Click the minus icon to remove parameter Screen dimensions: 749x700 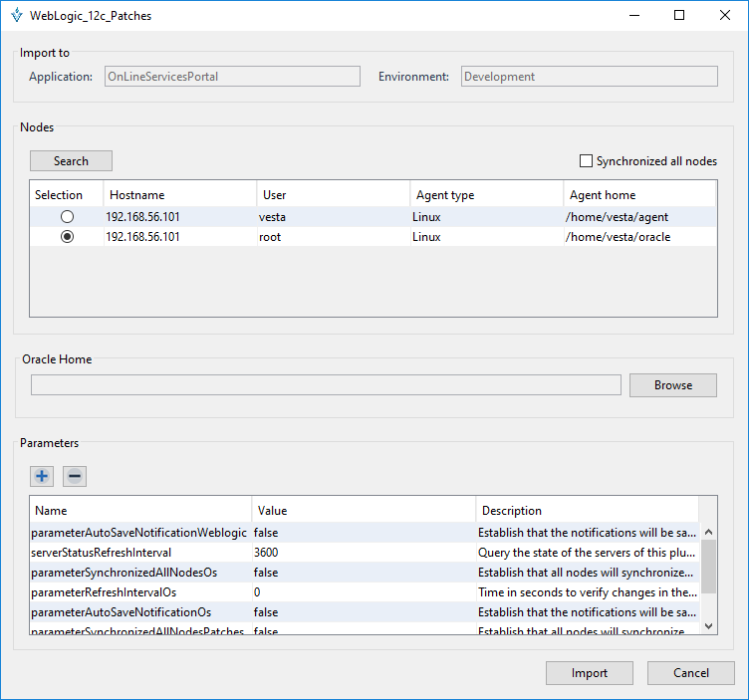[x=75, y=477]
